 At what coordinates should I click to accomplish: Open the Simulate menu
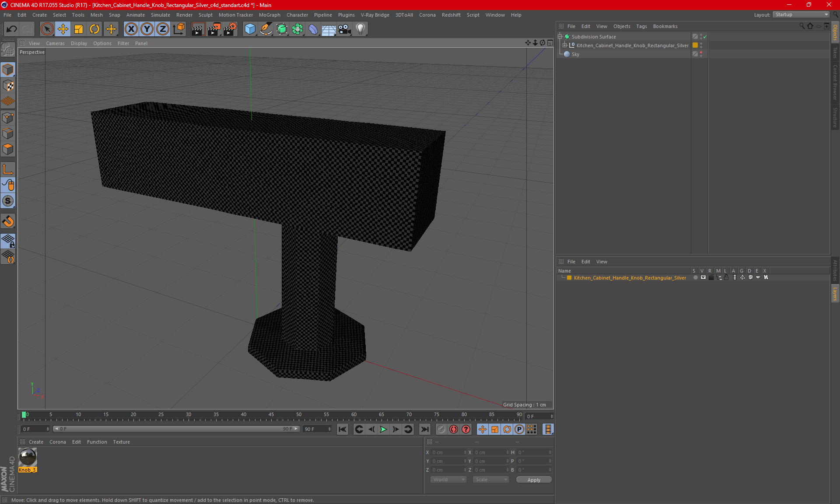pyautogui.click(x=161, y=15)
